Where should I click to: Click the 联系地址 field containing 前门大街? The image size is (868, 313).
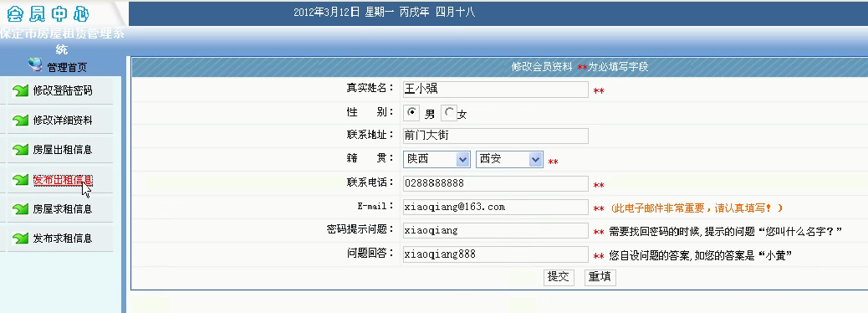tap(495, 136)
